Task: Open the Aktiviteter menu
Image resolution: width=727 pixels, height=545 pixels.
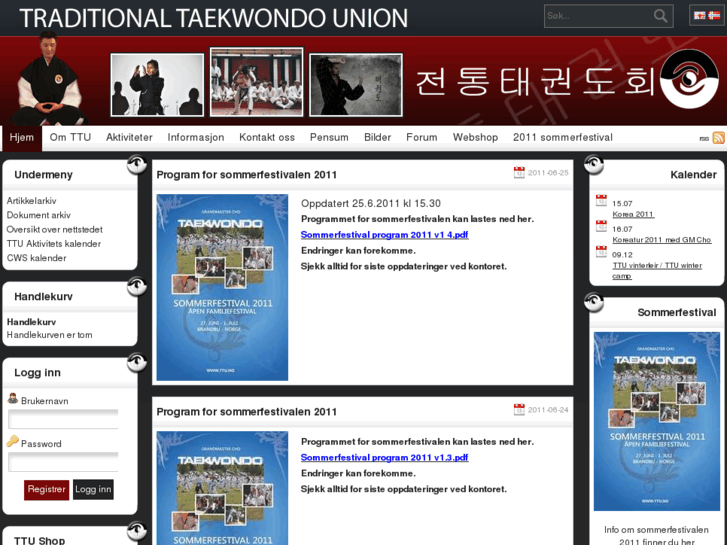Action: click(129, 138)
